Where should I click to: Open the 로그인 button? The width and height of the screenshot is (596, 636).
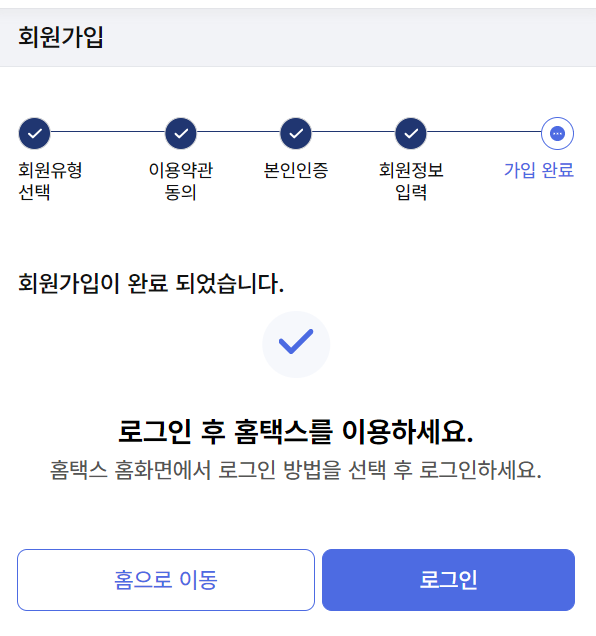tap(448, 580)
